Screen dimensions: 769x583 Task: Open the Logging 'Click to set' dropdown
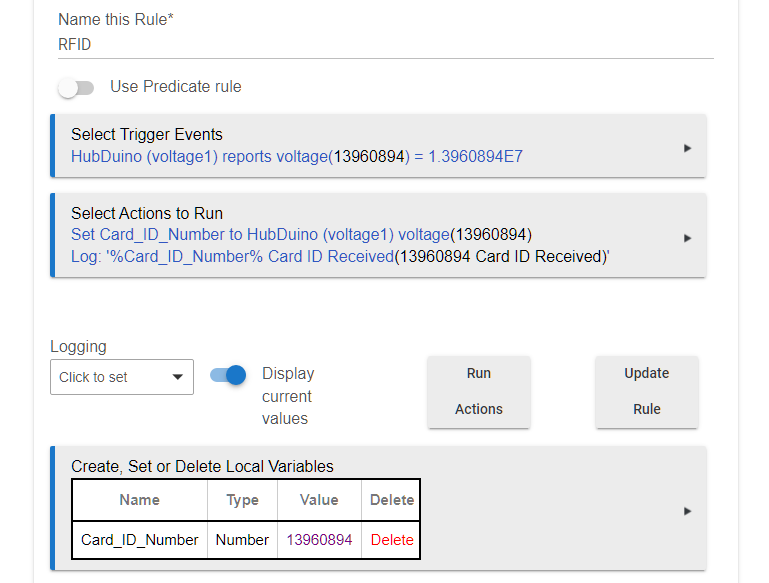click(122, 377)
